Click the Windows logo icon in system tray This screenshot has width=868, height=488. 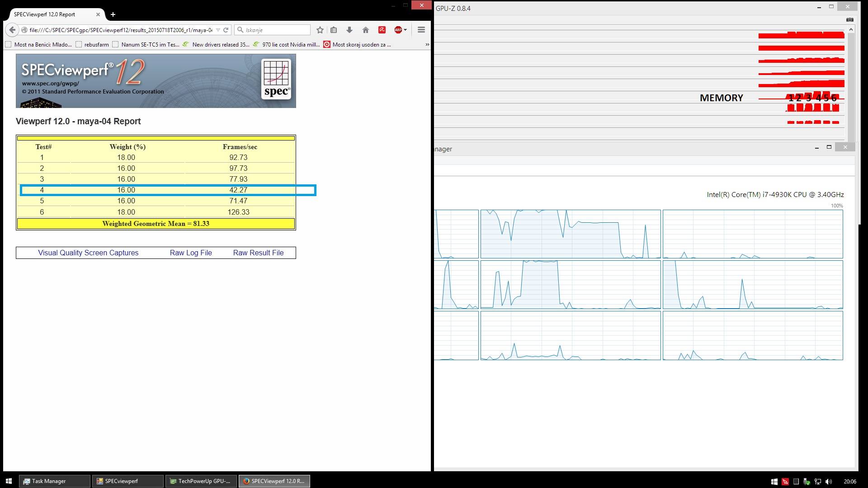pyautogui.click(x=774, y=482)
